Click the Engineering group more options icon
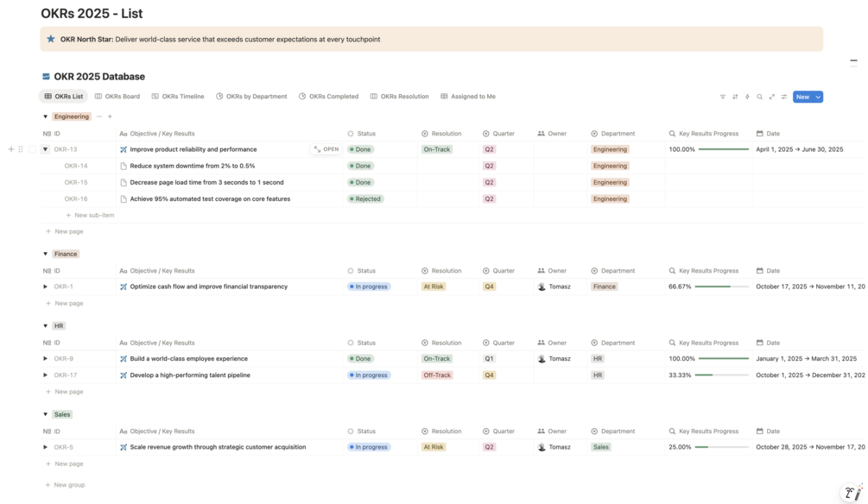The width and height of the screenshot is (868, 504). tap(99, 117)
